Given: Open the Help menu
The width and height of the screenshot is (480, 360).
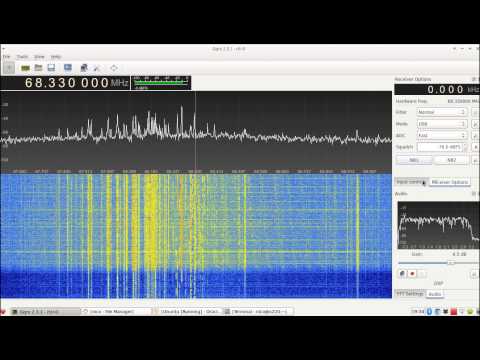Looking at the screenshot, I should pyautogui.click(x=56, y=57).
